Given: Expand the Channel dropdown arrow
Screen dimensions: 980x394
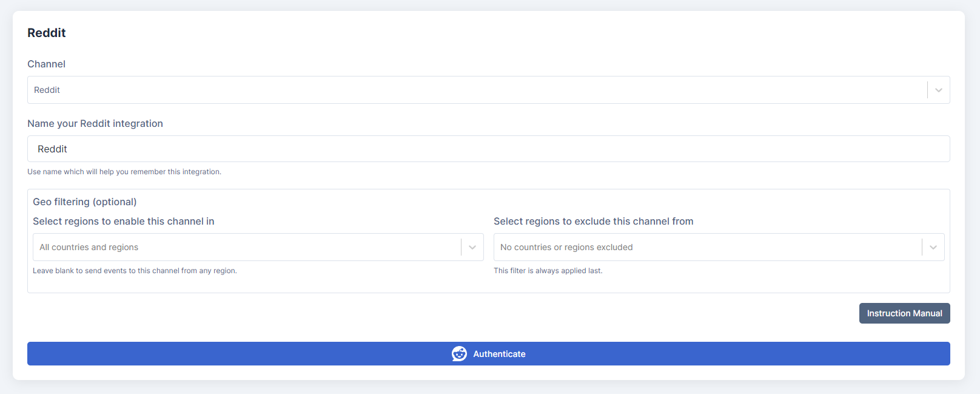Looking at the screenshot, I should click(x=938, y=90).
